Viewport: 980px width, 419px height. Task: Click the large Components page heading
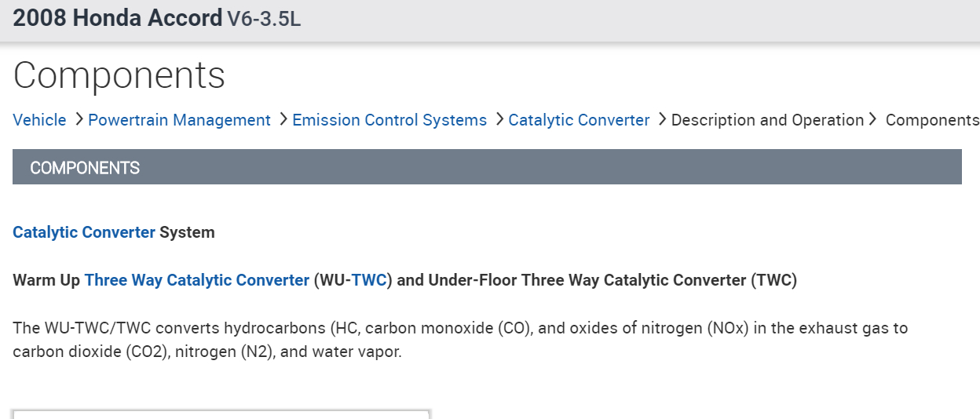(x=119, y=75)
